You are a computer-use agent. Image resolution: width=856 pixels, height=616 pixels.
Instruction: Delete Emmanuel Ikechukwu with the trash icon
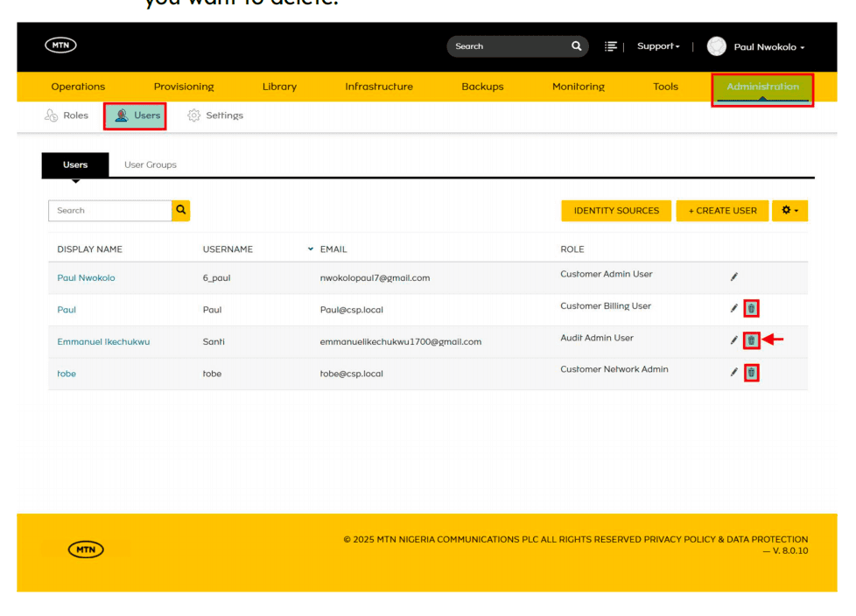[751, 340]
